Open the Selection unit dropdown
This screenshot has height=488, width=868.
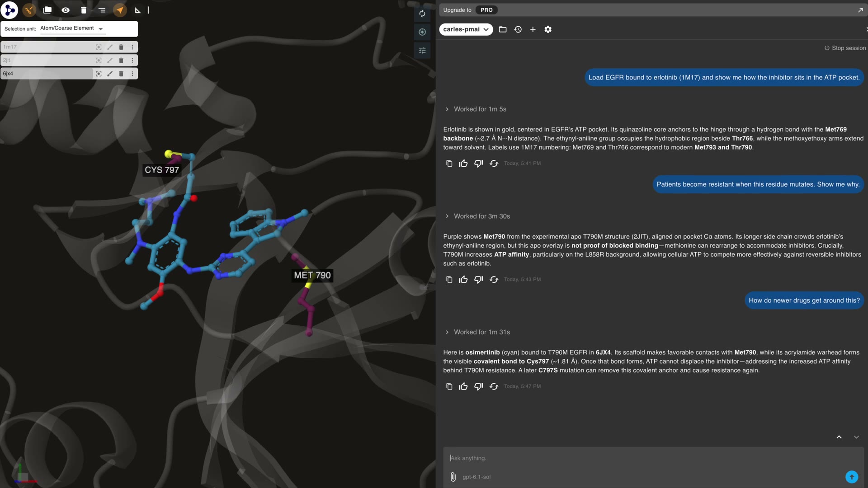(x=72, y=28)
